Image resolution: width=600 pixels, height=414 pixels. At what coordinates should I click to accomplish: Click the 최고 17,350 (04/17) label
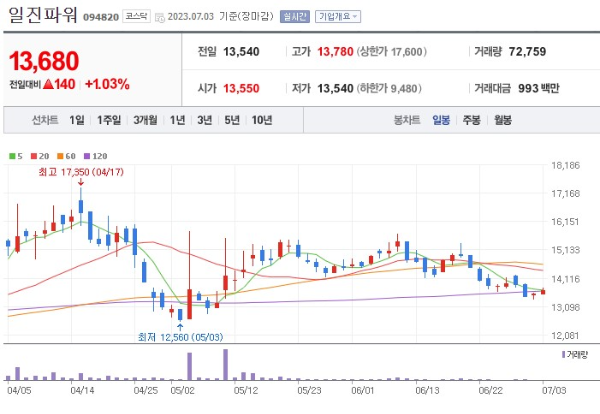click(81, 172)
